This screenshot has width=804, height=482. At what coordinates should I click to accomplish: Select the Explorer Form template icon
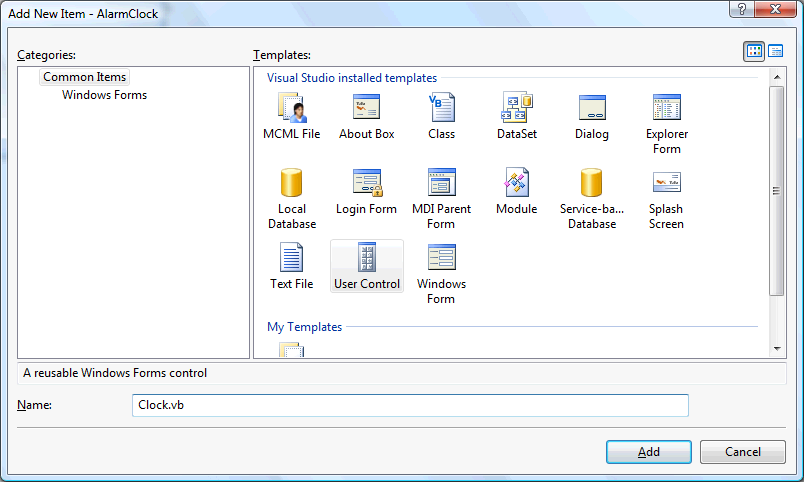[667, 107]
